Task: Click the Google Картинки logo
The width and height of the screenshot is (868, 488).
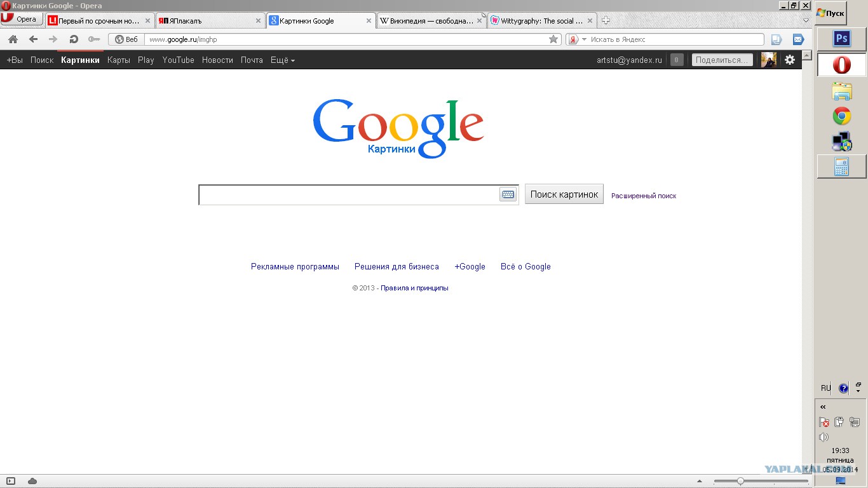Action: point(398,128)
